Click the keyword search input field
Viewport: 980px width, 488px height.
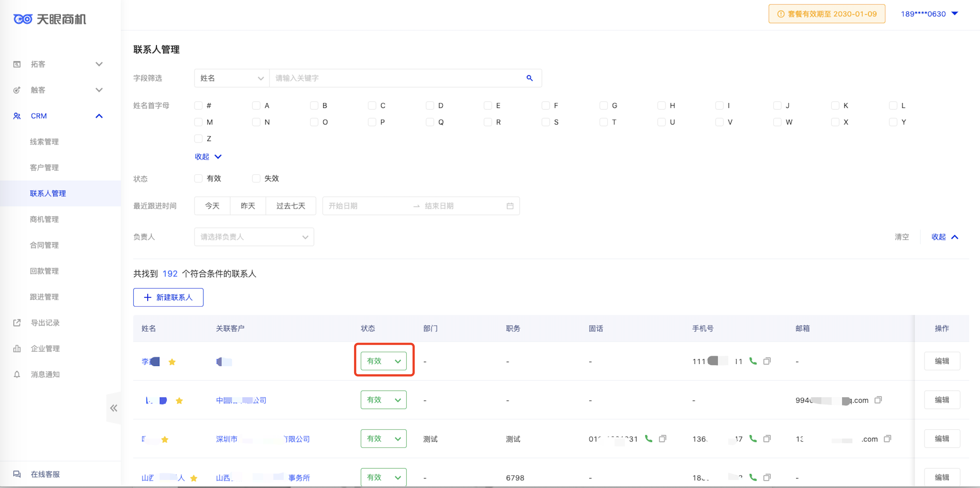396,78
